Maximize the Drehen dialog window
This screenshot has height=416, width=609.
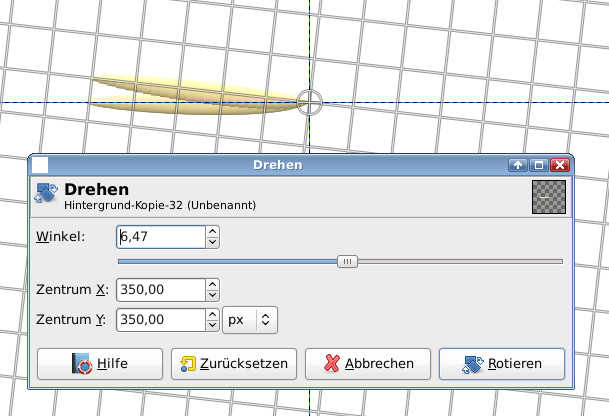(539, 165)
